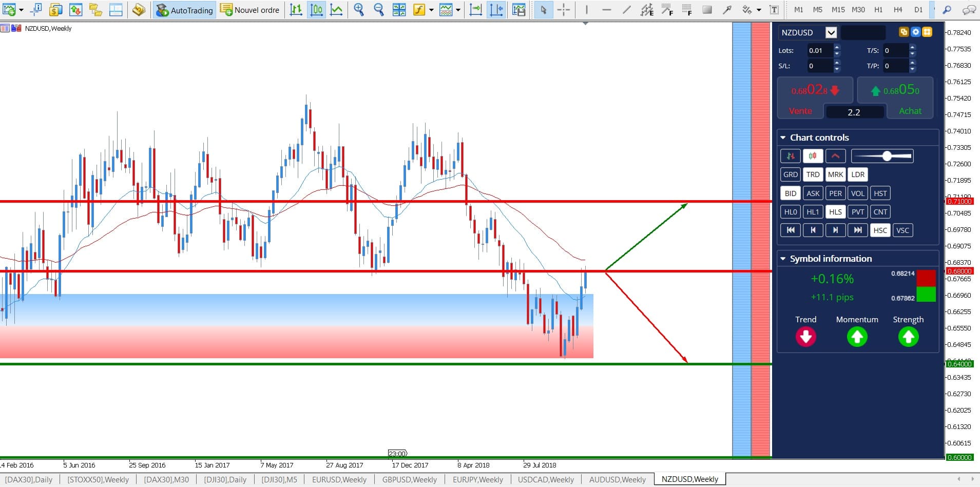This screenshot has height=487, width=980.
Task: Open the templates dropdown arrow
Action: tap(458, 10)
